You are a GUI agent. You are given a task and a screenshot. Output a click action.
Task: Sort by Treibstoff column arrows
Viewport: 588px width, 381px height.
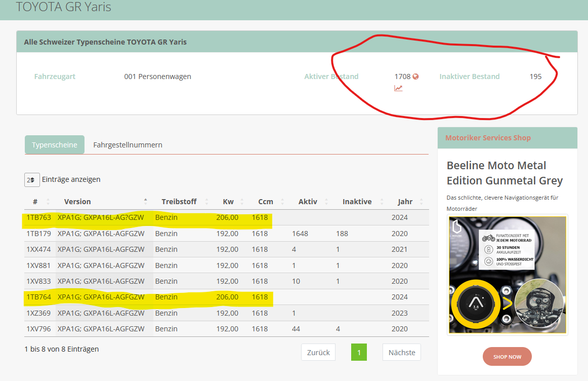206,202
